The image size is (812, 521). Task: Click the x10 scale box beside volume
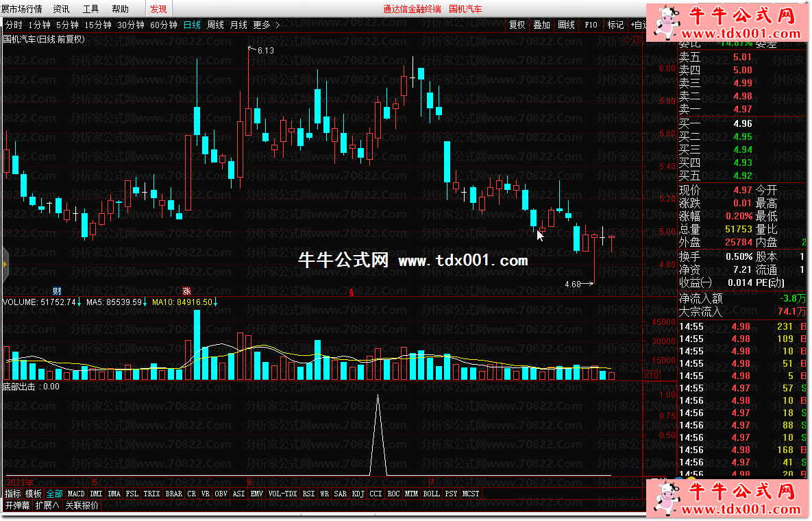point(651,376)
